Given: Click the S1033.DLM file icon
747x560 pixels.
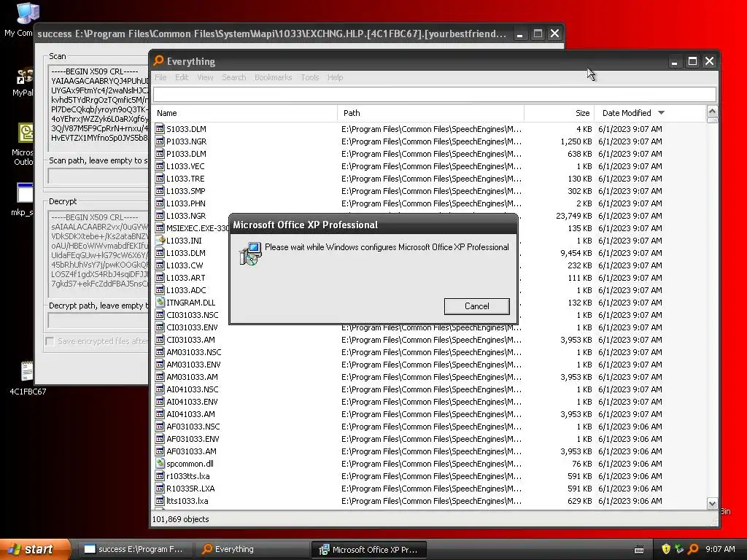Looking at the screenshot, I should [x=160, y=129].
